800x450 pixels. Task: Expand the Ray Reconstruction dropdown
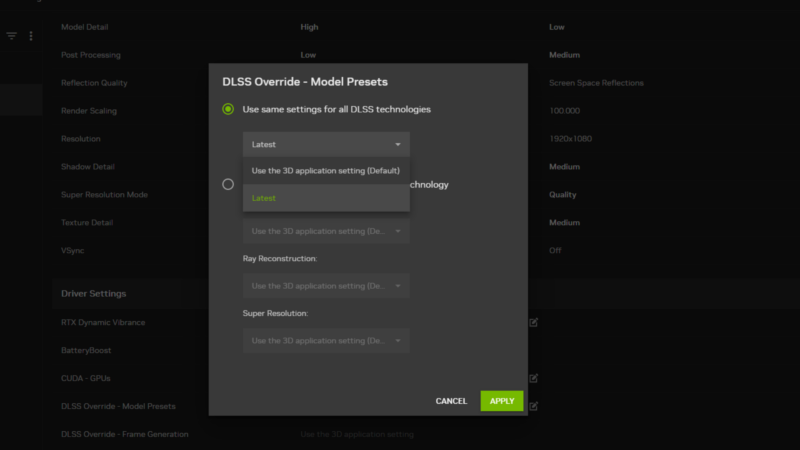point(326,286)
